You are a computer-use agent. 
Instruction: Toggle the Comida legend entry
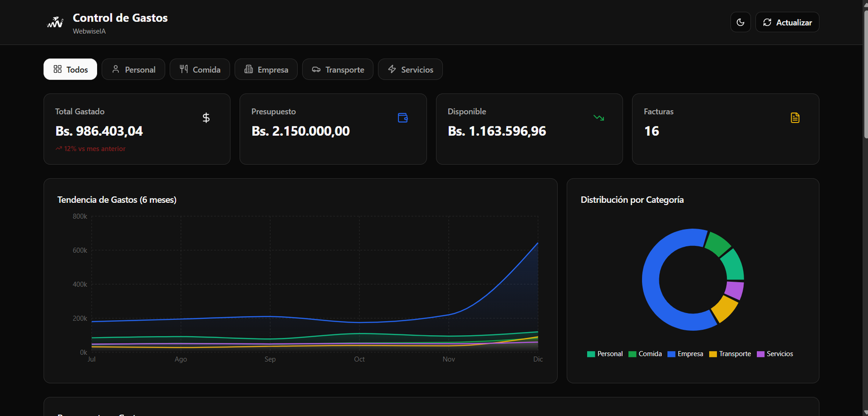pos(645,354)
